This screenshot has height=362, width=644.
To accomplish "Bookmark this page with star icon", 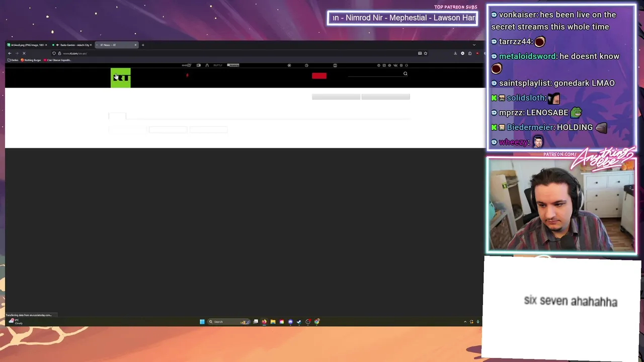I will pyautogui.click(x=426, y=53).
